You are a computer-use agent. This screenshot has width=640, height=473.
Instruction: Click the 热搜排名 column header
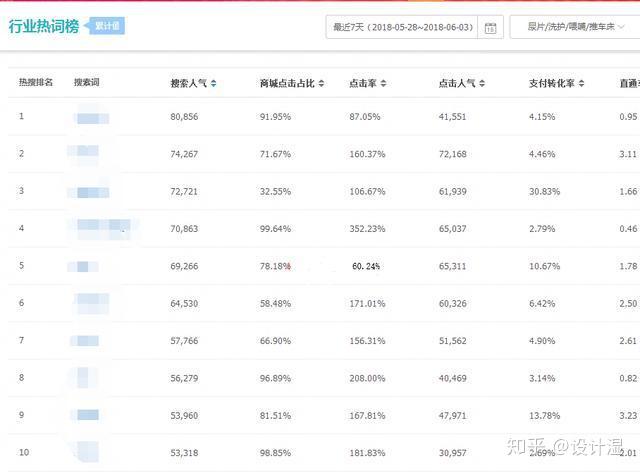coord(36,82)
